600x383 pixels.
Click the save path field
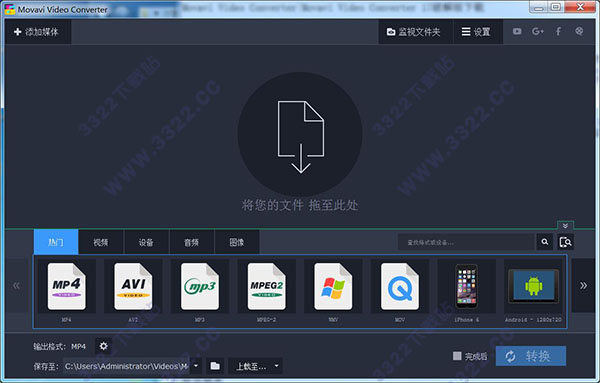click(x=126, y=366)
